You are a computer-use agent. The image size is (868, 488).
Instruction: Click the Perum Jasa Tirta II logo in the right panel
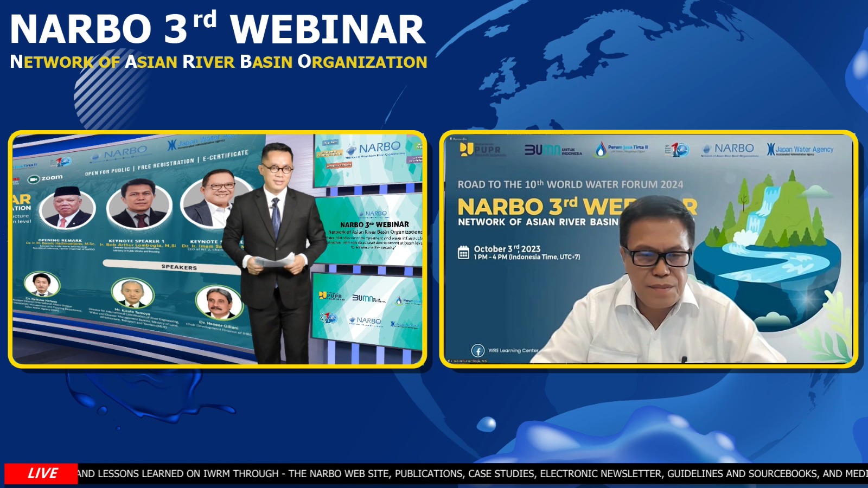(x=622, y=150)
